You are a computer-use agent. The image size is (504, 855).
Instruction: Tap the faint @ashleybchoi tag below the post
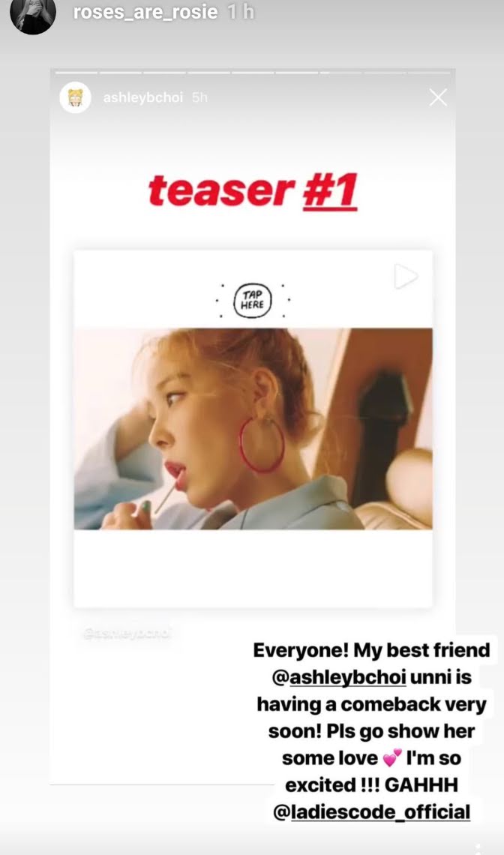[x=127, y=633]
